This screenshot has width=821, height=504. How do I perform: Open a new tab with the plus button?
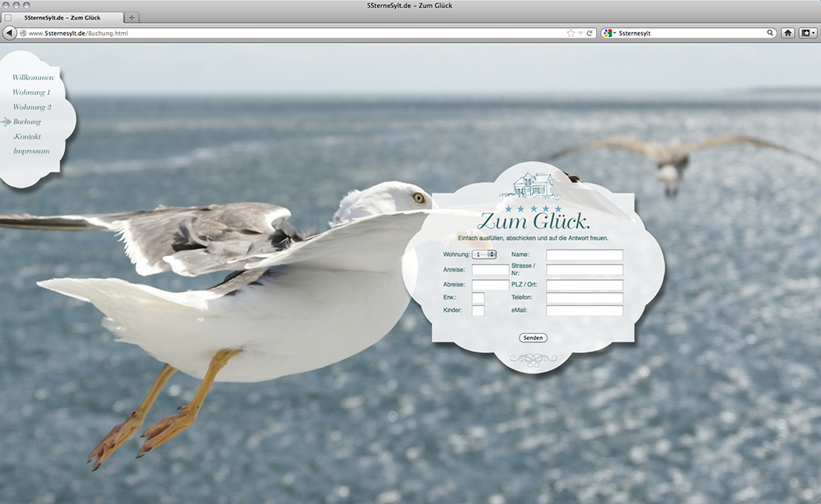[133, 17]
